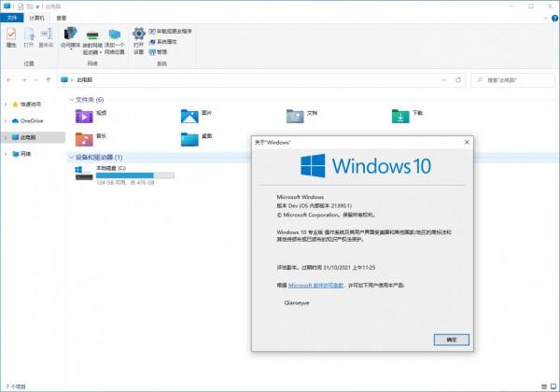Expand the OneDrive tree node arrow
The width and height of the screenshot is (560, 392).
coord(6,121)
